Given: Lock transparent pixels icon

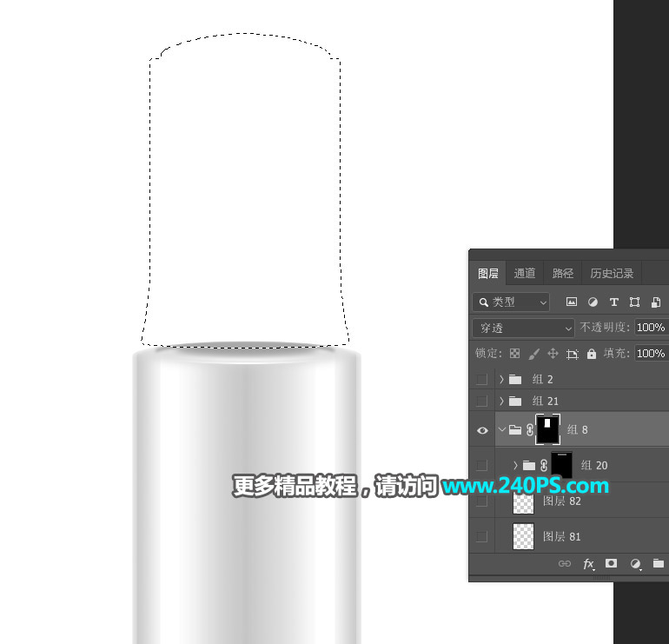Looking at the screenshot, I should (515, 354).
